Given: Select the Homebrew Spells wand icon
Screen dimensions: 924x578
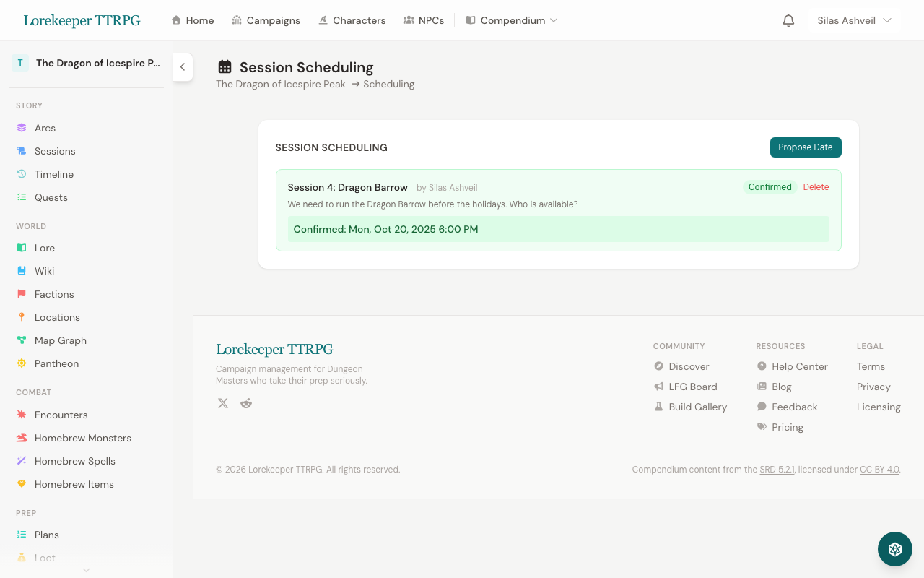Looking at the screenshot, I should click(x=20, y=460).
